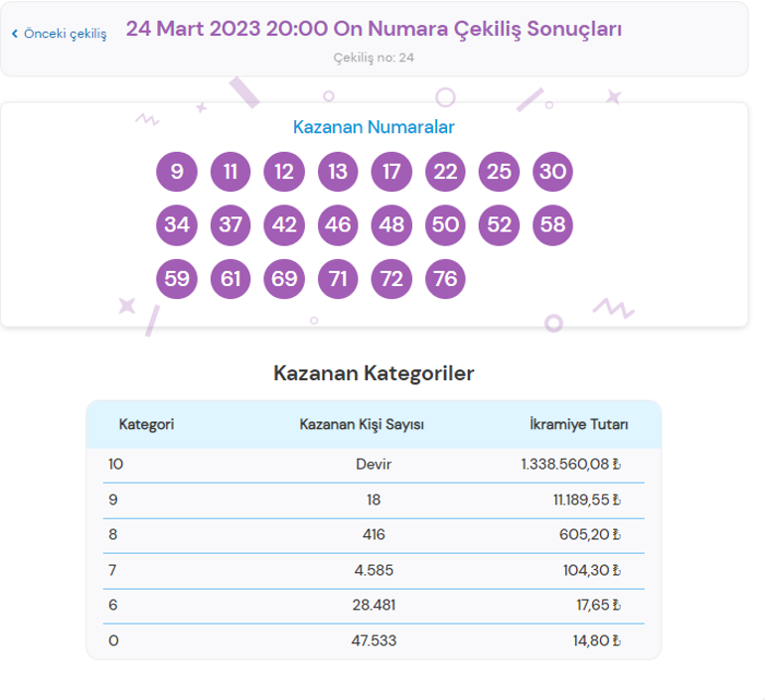The height and width of the screenshot is (700, 765).
Task: Click winning number ball 59
Action: (x=177, y=279)
